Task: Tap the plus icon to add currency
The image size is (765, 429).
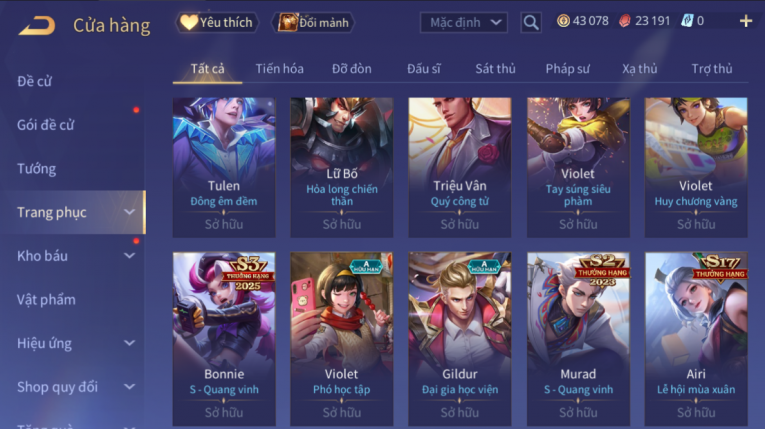Action: click(x=745, y=21)
